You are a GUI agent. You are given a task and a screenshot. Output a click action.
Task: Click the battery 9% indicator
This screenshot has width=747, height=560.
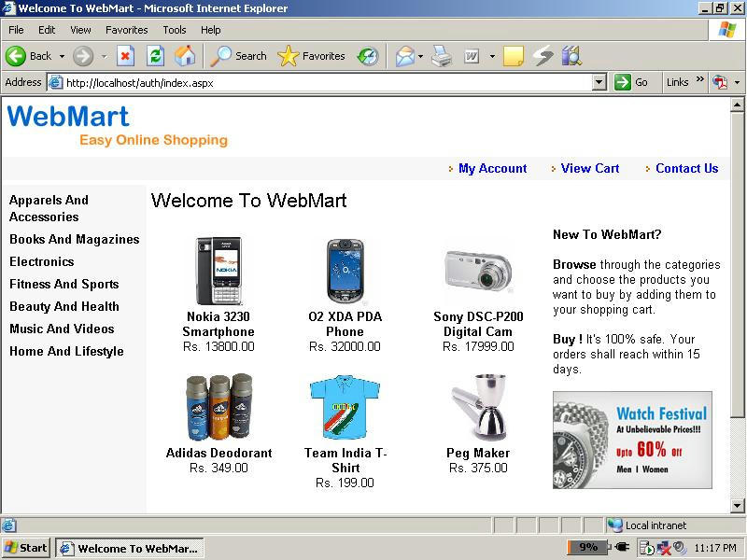point(588,547)
